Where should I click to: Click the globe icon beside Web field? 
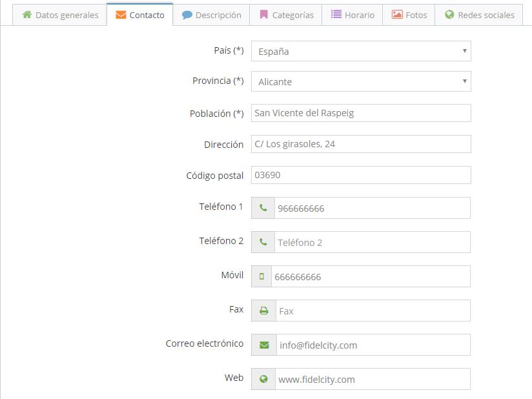pos(263,379)
